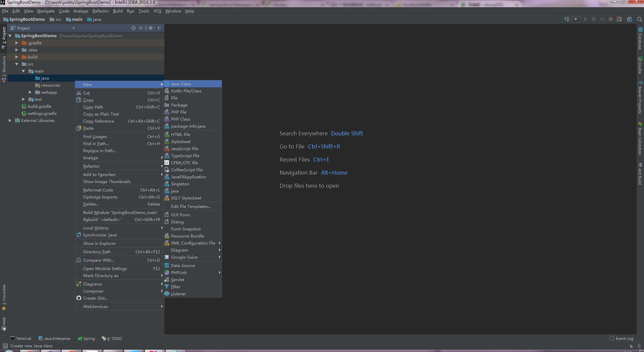The height and width of the screenshot is (352, 644).
Task: Open run configuration dropdown in toolbar
Action: (576, 19)
